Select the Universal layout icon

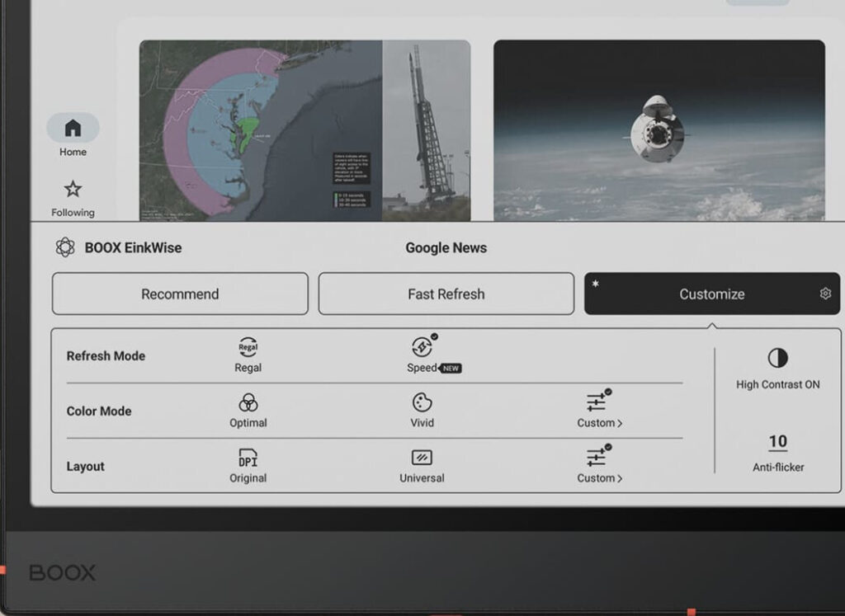[x=422, y=458]
